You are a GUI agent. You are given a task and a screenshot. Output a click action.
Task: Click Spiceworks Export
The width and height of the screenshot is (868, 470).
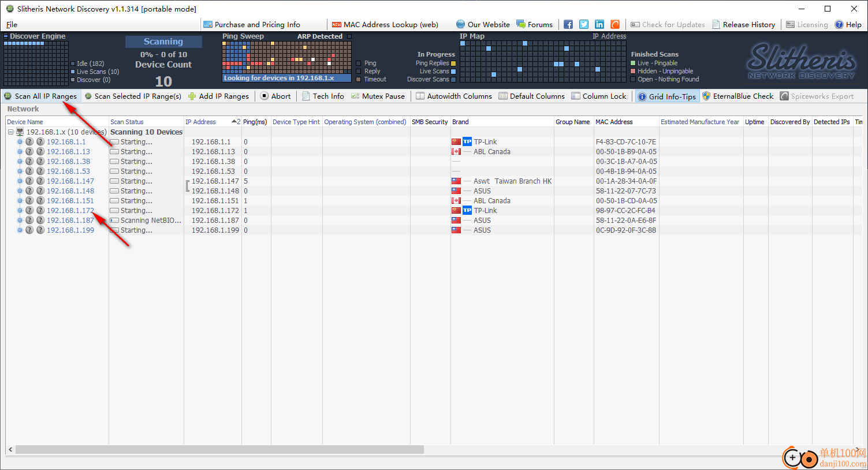click(817, 96)
